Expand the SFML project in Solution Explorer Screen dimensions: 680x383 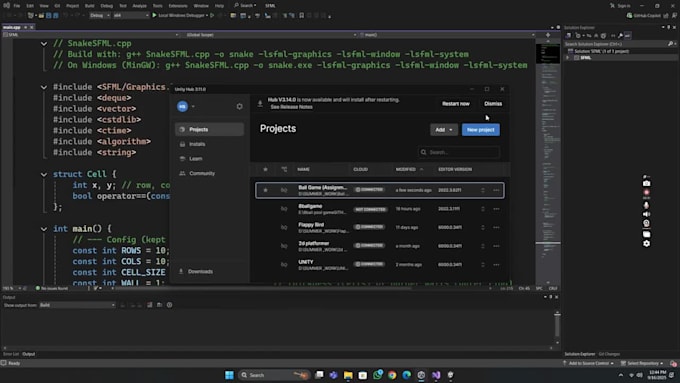click(x=567, y=58)
